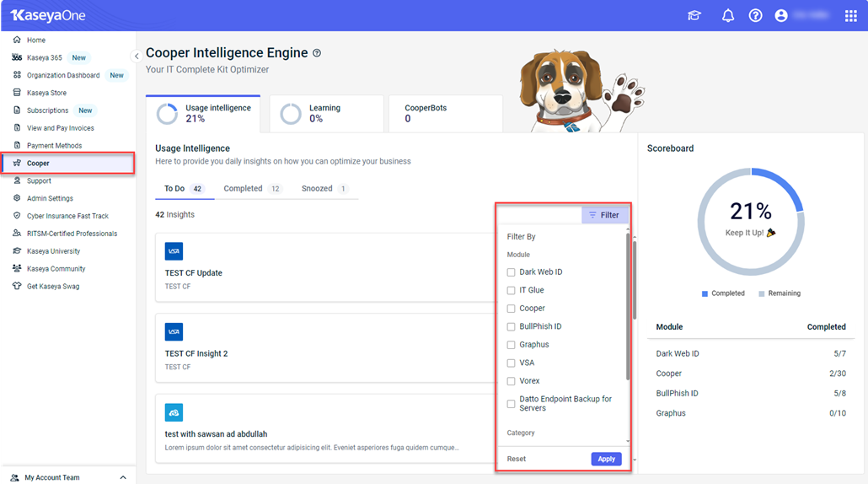The image size is (868, 484).
Task: Click Reset in the filter panel
Action: point(517,459)
